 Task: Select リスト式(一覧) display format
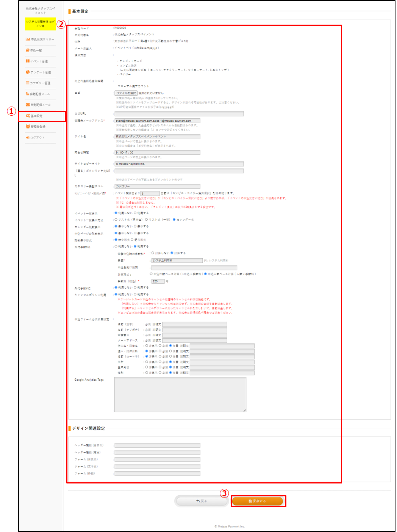pos(147,220)
